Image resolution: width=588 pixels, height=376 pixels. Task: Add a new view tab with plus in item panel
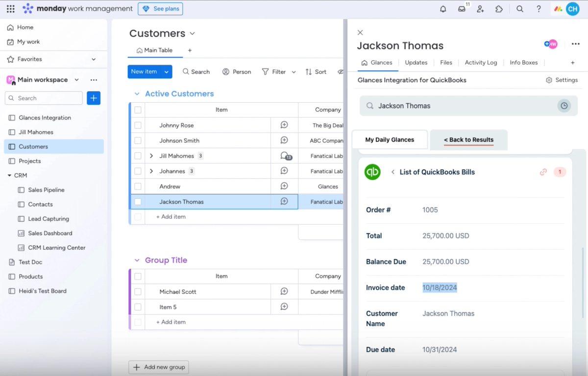(x=572, y=63)
